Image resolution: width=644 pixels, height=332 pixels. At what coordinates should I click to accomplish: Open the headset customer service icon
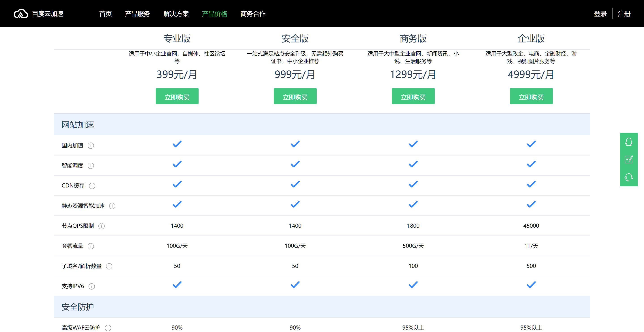pyautogui.click(x=629, y=177)
